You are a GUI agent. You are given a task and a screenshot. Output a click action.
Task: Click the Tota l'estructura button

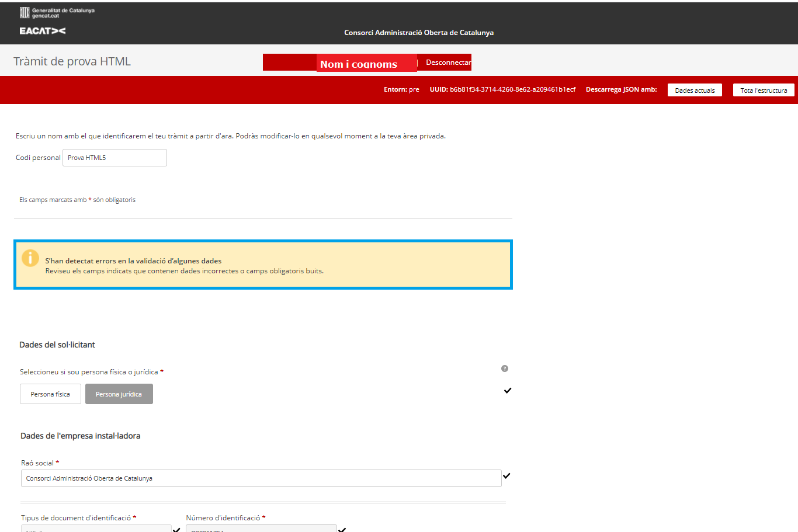(764, 90)
